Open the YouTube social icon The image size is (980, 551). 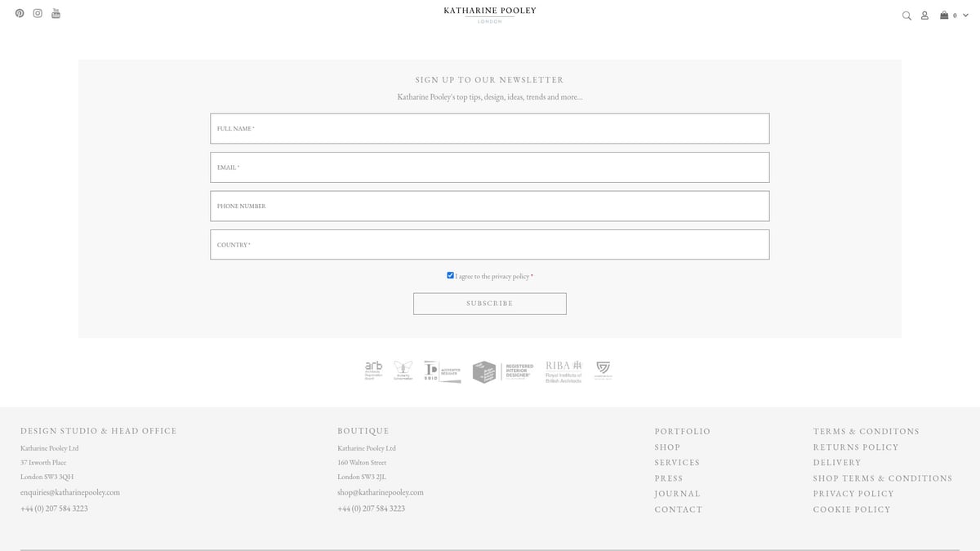point(56,13)
